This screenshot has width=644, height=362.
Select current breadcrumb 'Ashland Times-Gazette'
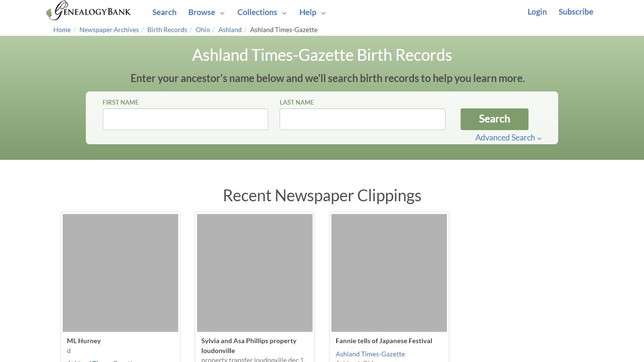coord(284,30)
